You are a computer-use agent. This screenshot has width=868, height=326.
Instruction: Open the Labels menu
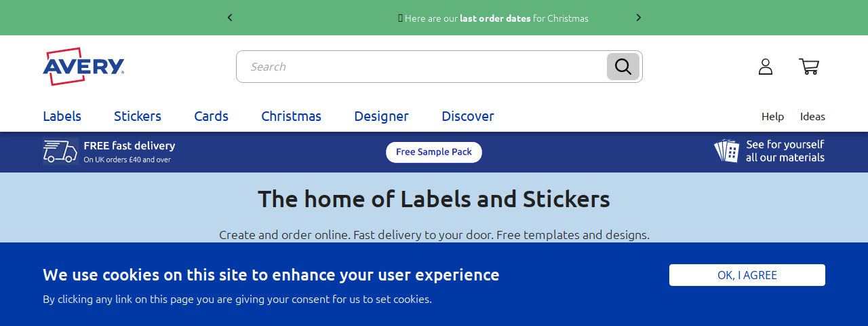pyautogui.click(x=62, y=116)
